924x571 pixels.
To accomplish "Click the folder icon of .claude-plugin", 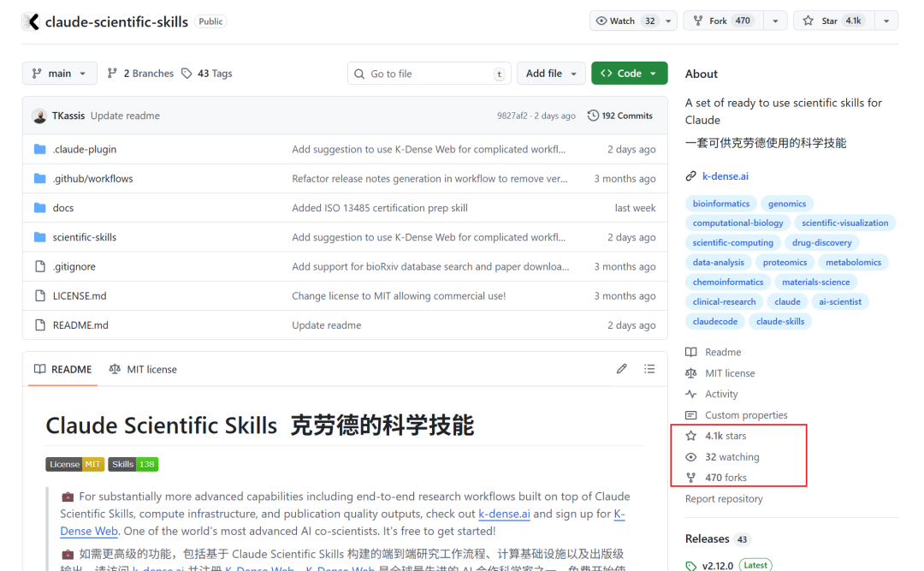I will (x=39, y=149).
